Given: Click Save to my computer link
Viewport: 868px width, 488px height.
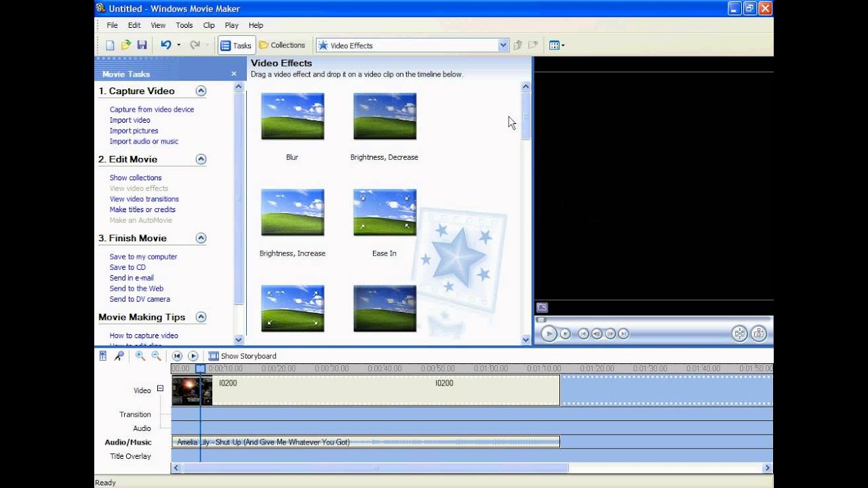Looking at the screenshot, I should pos(143,256).
